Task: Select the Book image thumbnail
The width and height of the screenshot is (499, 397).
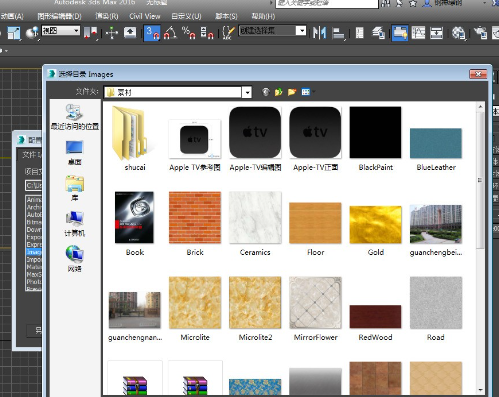Action: (135, 223)
